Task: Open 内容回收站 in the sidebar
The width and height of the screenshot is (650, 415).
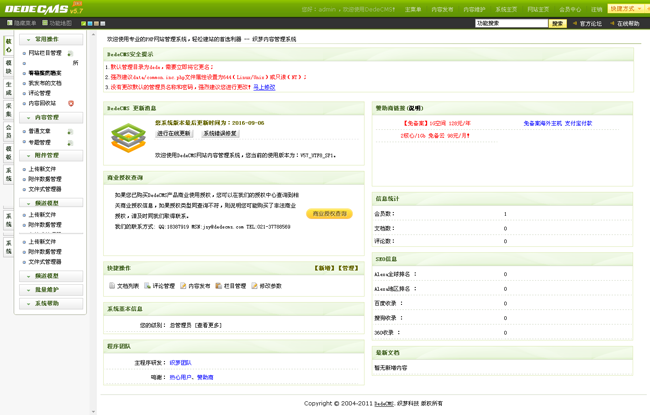Action: coord(42,103)
